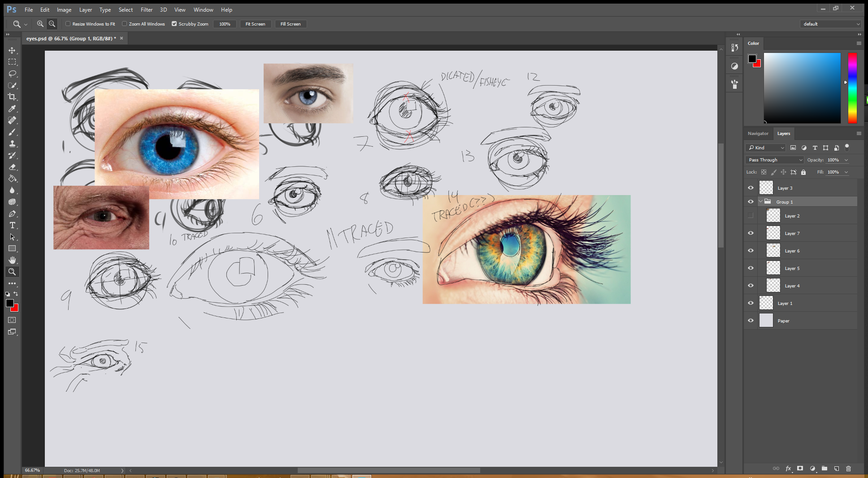Viewport: 868px width, 478px height.
Task: Swap foreground and background colors
Action: tap(16, 294)
